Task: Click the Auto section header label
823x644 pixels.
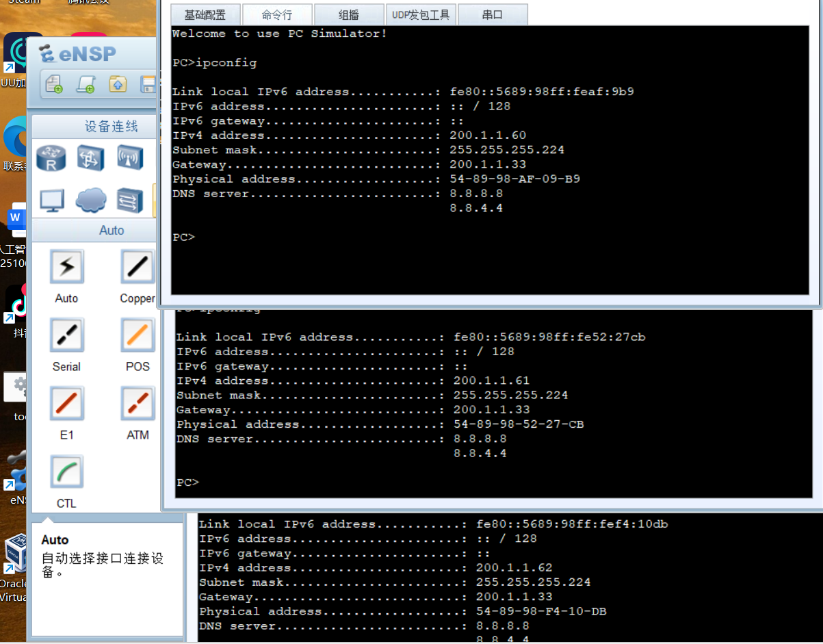Action: [112, 231]
